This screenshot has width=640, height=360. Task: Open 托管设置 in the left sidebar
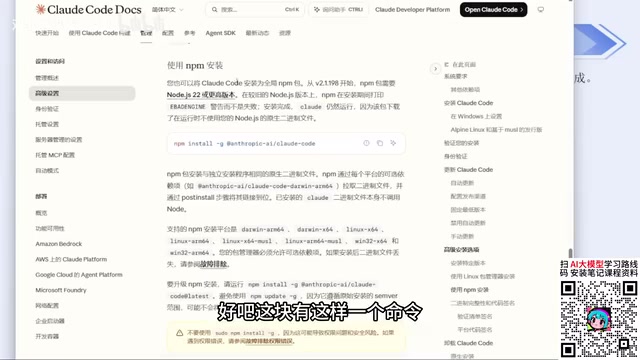pos(47,124)
